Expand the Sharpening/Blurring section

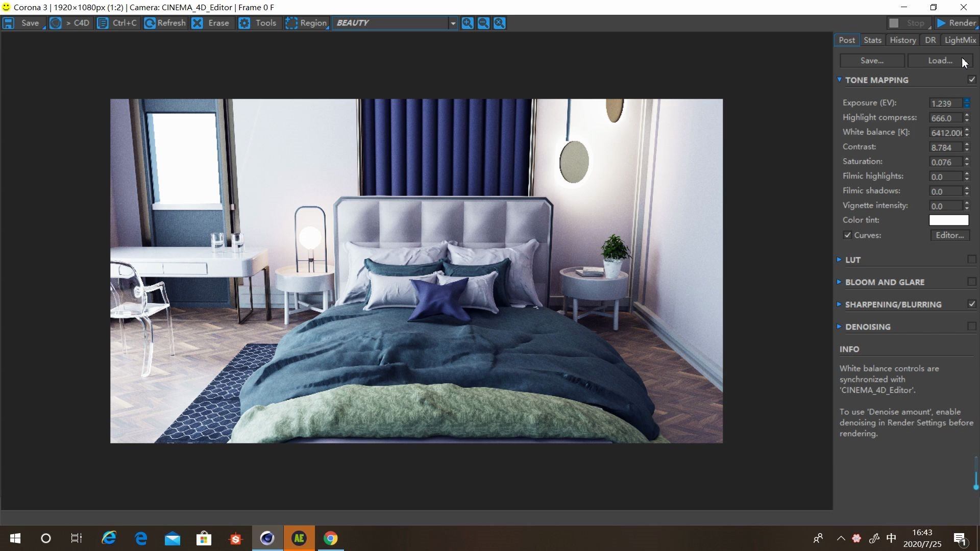point(893,305)
